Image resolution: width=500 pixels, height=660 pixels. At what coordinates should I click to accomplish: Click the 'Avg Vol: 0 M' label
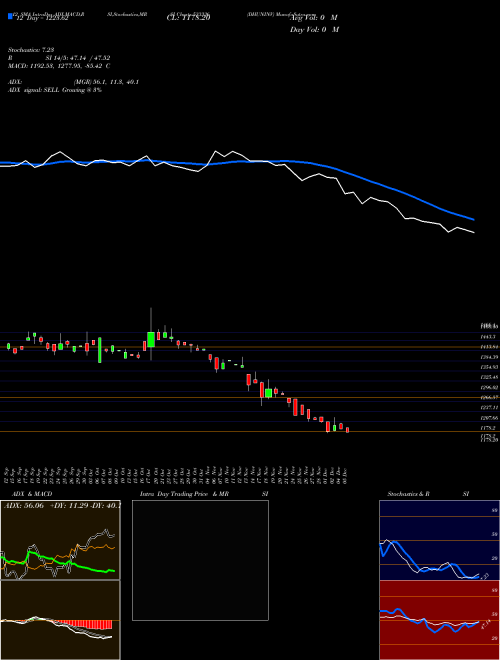(313, 18)
